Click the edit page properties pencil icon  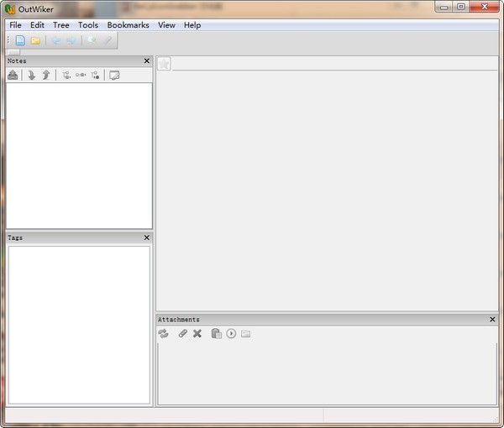pos(114,76)
